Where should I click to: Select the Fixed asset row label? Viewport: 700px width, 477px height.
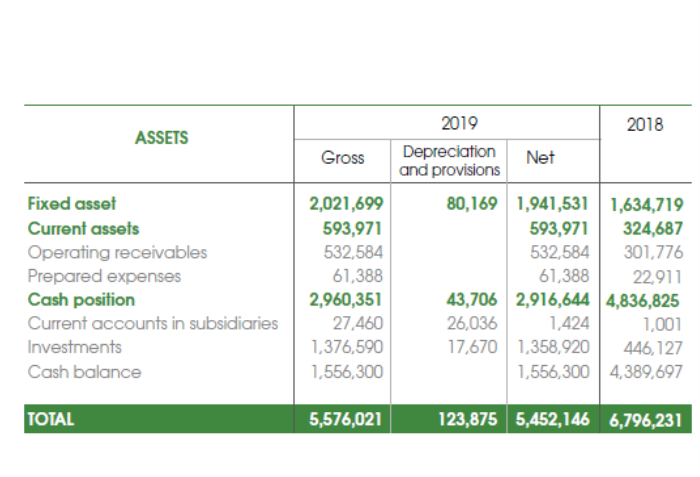tap(72, 204)
